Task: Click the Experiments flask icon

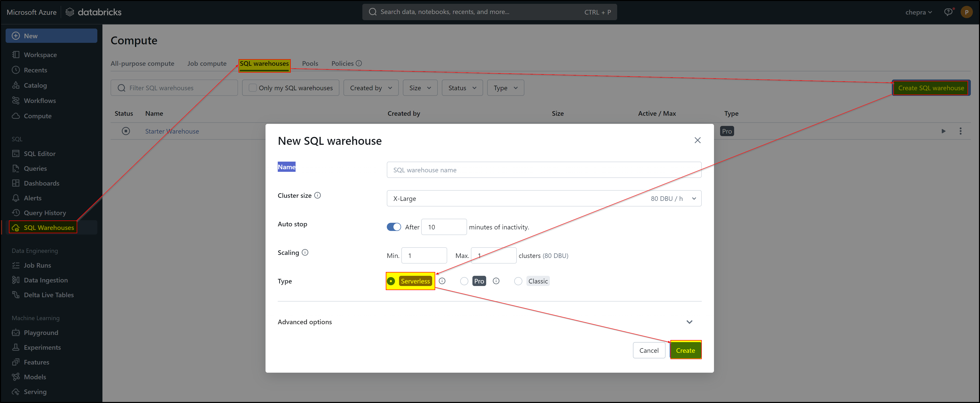Action: (16, 347)
